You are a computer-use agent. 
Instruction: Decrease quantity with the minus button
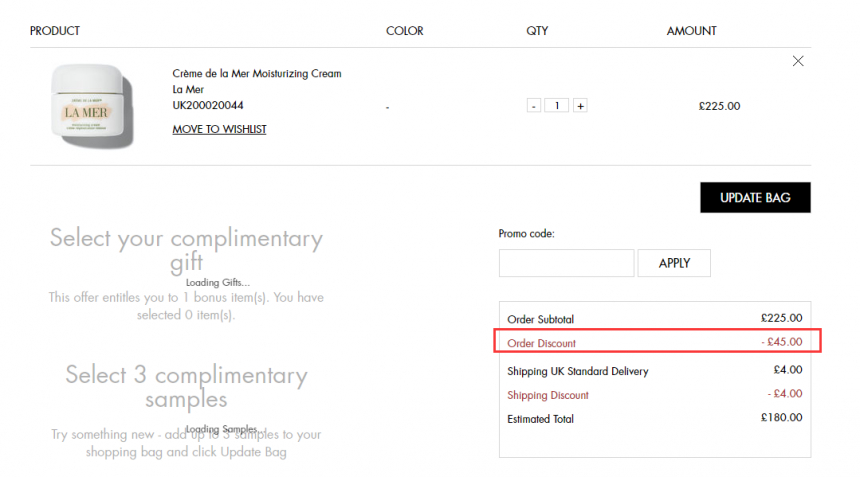click(534, 105)
